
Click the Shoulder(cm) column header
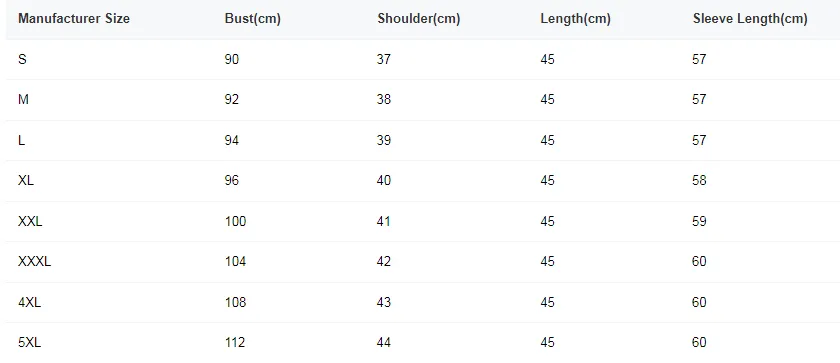coord(418,19)
